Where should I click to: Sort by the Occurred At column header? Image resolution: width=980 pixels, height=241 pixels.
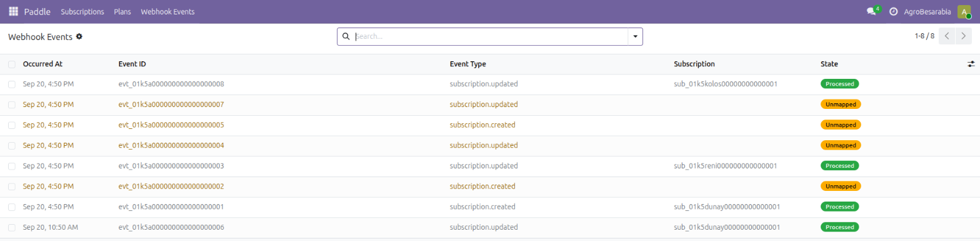point(42,64)
